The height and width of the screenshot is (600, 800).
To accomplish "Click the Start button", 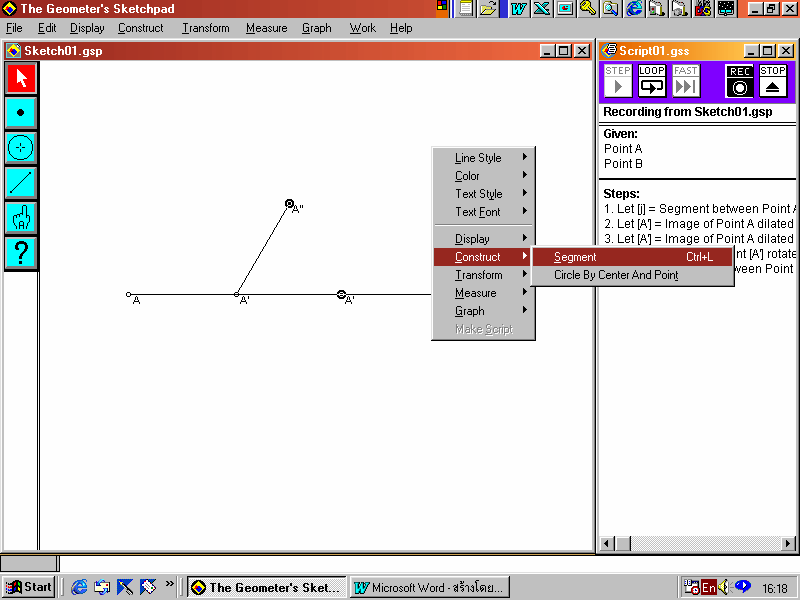I will [29, 587].
